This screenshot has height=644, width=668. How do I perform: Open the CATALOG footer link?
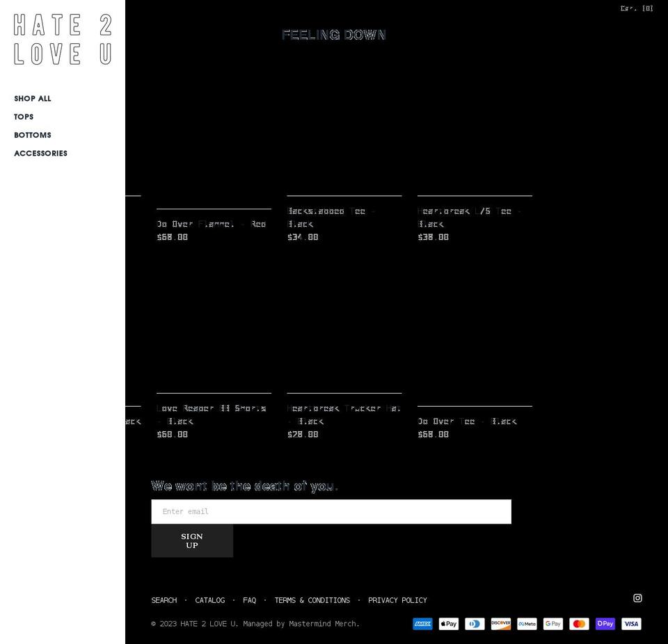[209, 600]
